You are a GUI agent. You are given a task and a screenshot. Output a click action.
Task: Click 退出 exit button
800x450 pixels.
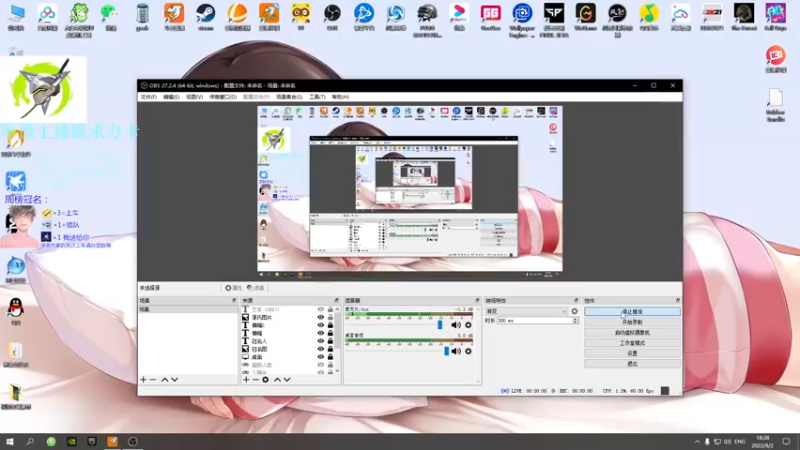pyautogui.click(x=632, y=364)
